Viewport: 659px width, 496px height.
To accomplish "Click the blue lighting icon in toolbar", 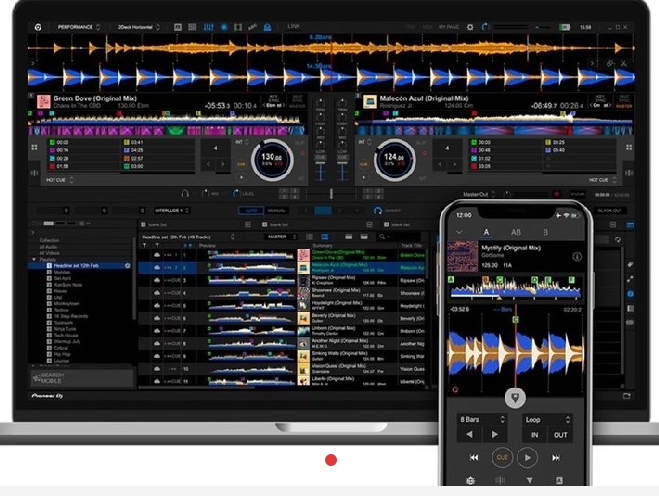I will pos(267,27).
